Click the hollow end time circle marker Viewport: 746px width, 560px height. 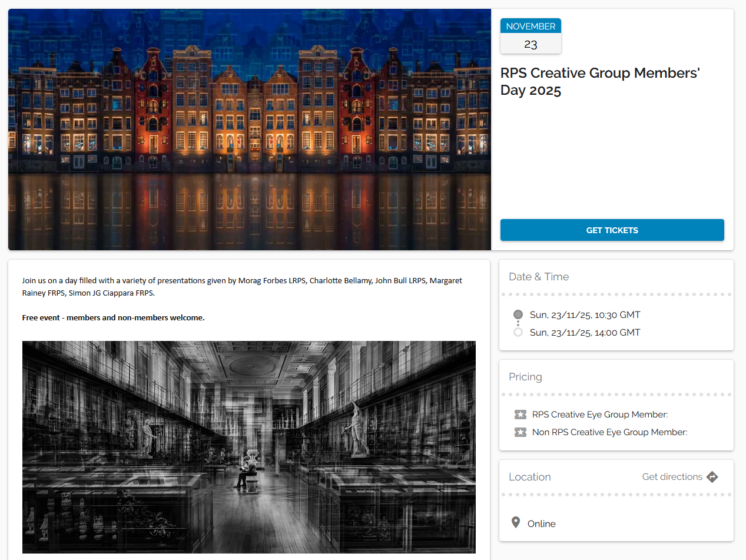[x=518, y=332]
